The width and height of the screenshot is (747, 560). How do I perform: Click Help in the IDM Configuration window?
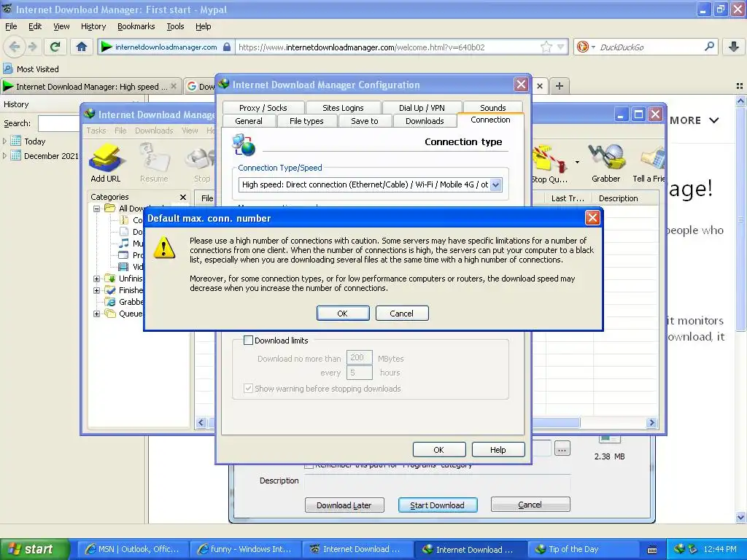click(x=498, y=449)
